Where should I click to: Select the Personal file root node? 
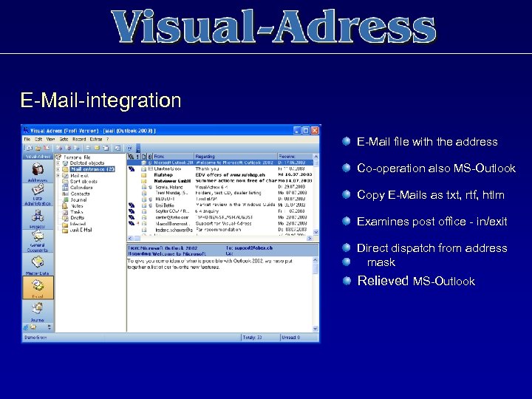coord(77,157)
